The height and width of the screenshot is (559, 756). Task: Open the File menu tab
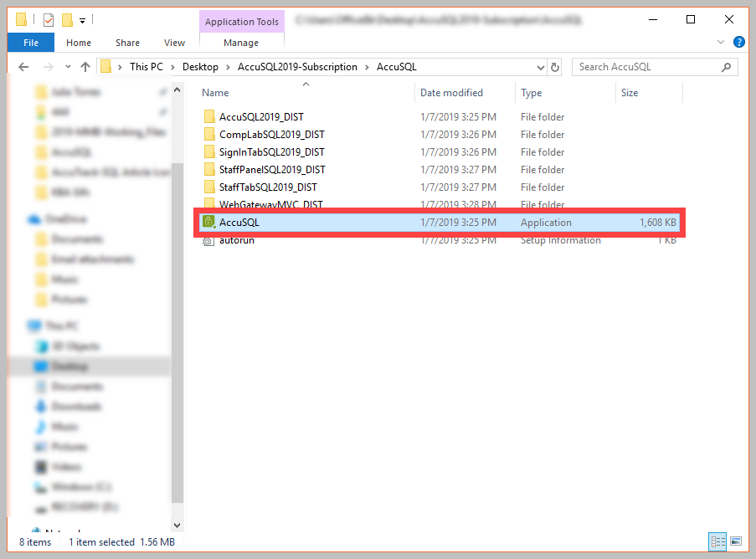click(x=31, y=43)
